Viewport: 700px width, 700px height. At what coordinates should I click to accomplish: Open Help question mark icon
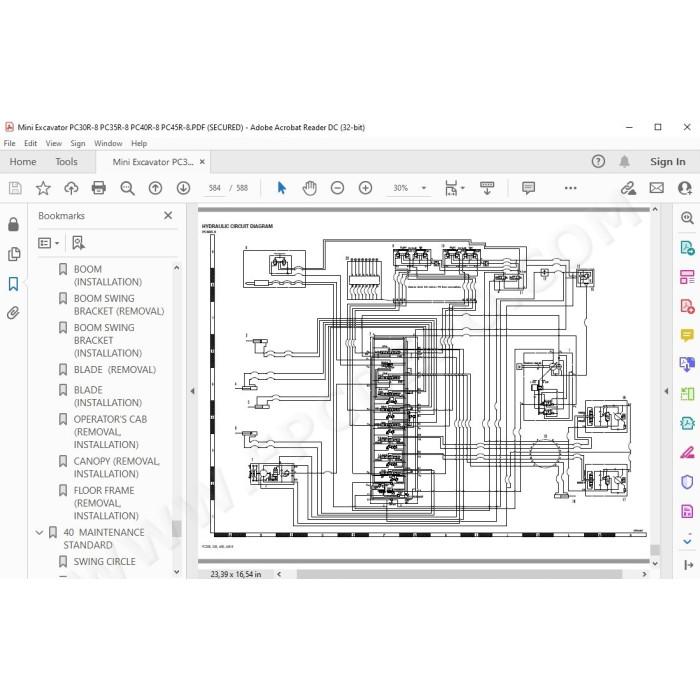598,161
